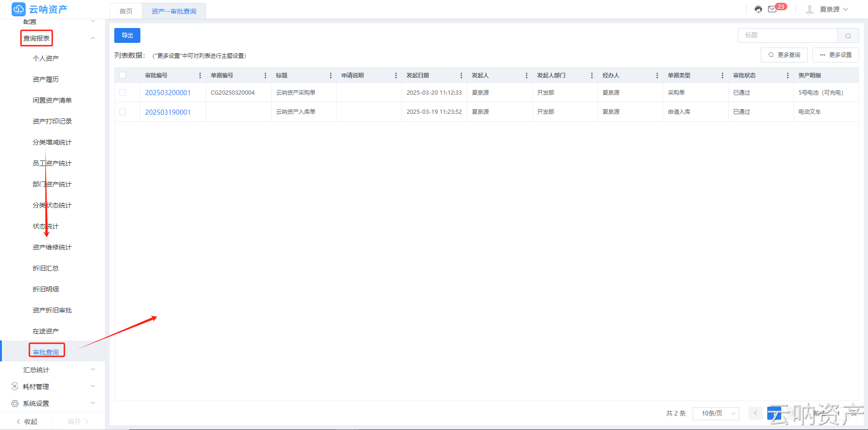Viewport: 868px width, 430px height.
Task: Open 个人资产 in the sidebar
Action: click(x=46, y=58)
